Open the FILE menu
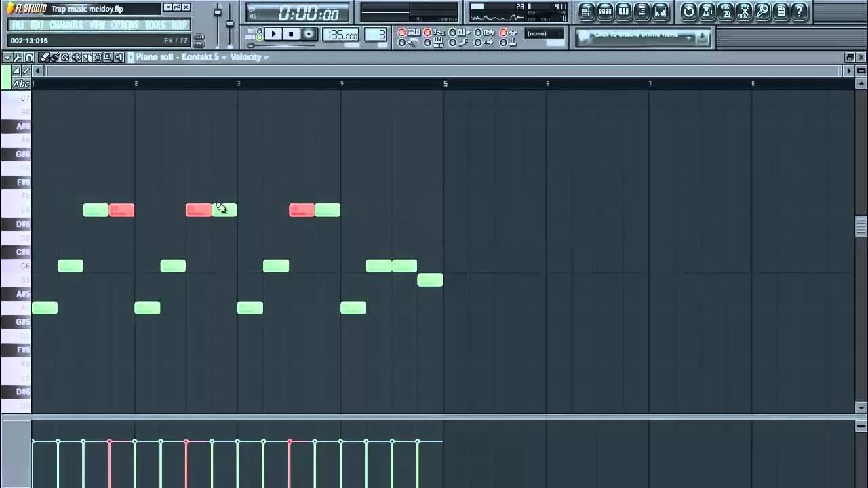 click(18, 25)
